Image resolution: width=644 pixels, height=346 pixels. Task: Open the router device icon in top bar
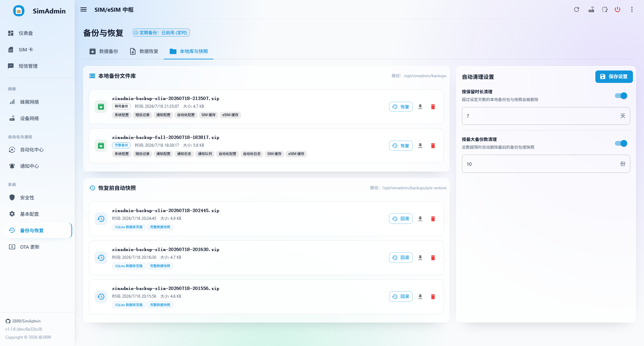coord(591,9)
